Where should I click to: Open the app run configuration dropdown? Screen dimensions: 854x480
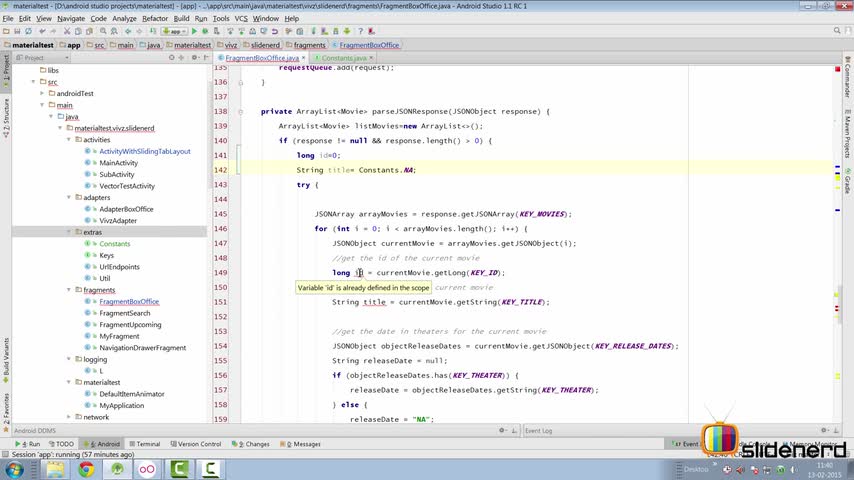pos(176,31)
